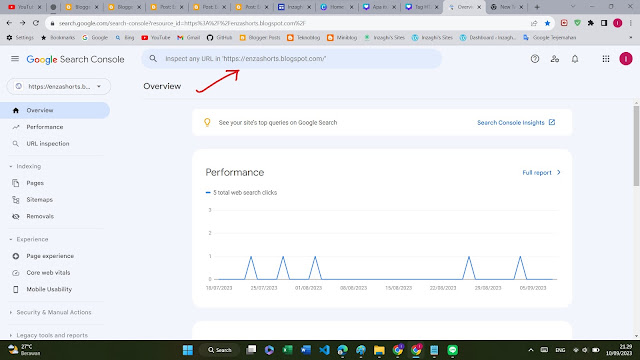Screen dimensions: 640x360
Task: Open Search Console Insights link
Action: click(516, 122)
